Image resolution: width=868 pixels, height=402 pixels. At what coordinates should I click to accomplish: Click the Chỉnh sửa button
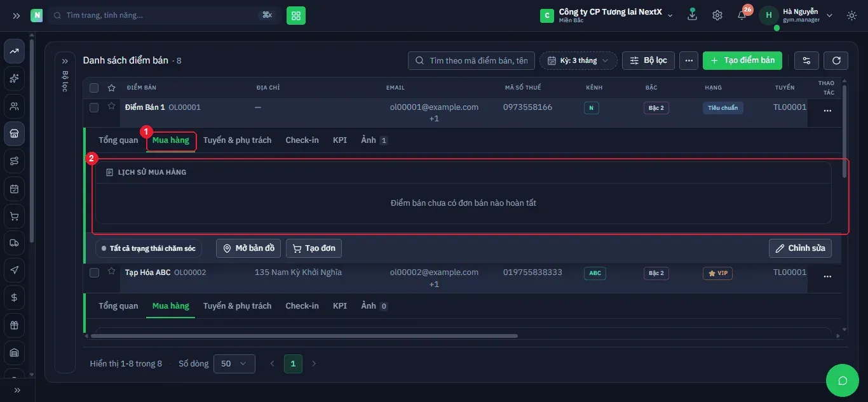click(800, 248)
